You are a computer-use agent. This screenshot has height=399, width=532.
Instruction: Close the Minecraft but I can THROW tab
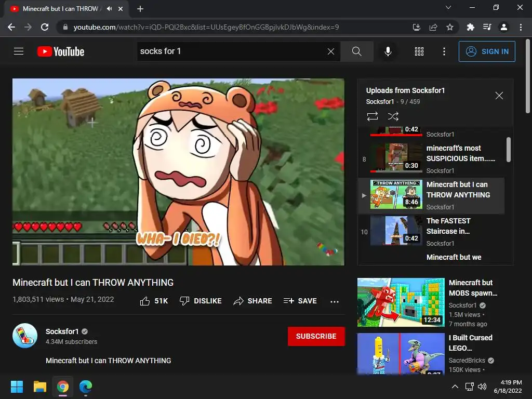point(121,9)
